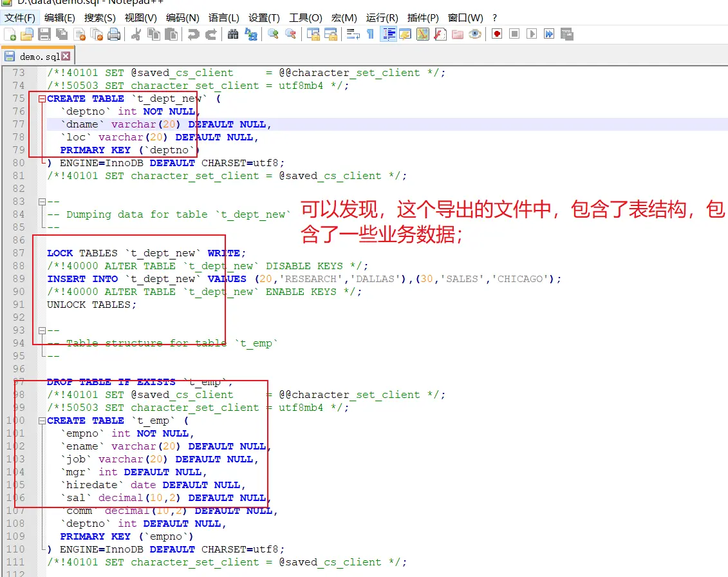The image size is (728, 577).
Task: Open the 窗口(W) menu
Action: (465, 18)
